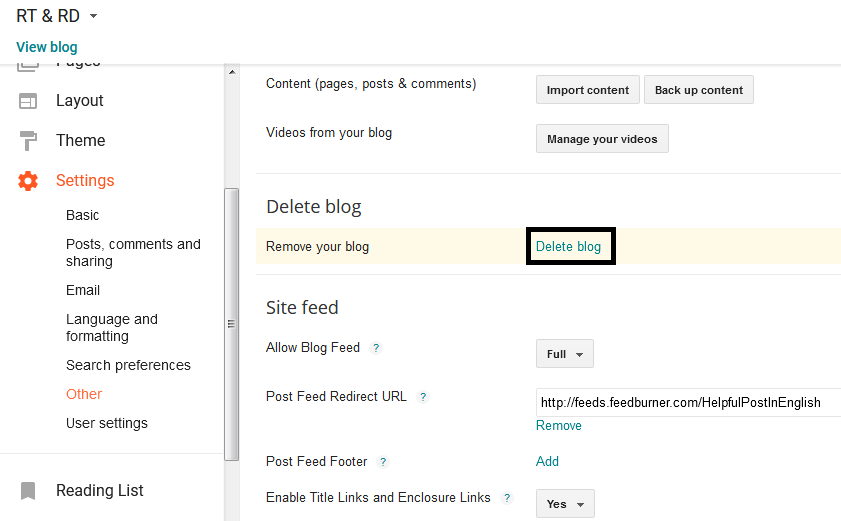The width and height of the screenshot is (841, 521).
Task: Add a Post Feed Footer
Action: [x=547, y=461]
